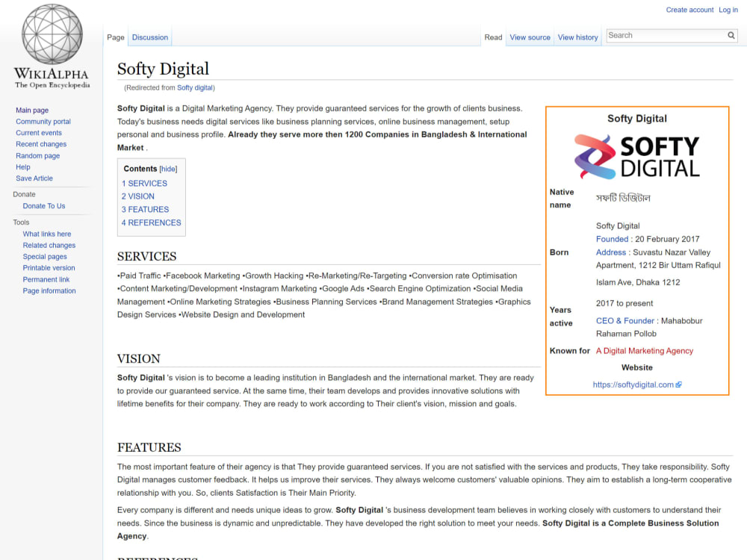Jump to 1 SERVICES in contents
This screenshot has height=560, width=747.
[144, 184]
